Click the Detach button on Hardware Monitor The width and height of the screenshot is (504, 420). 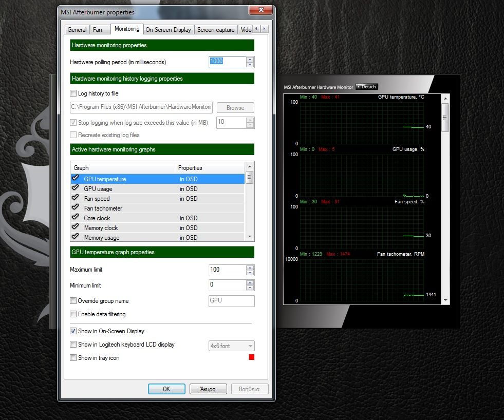[366, 87]
